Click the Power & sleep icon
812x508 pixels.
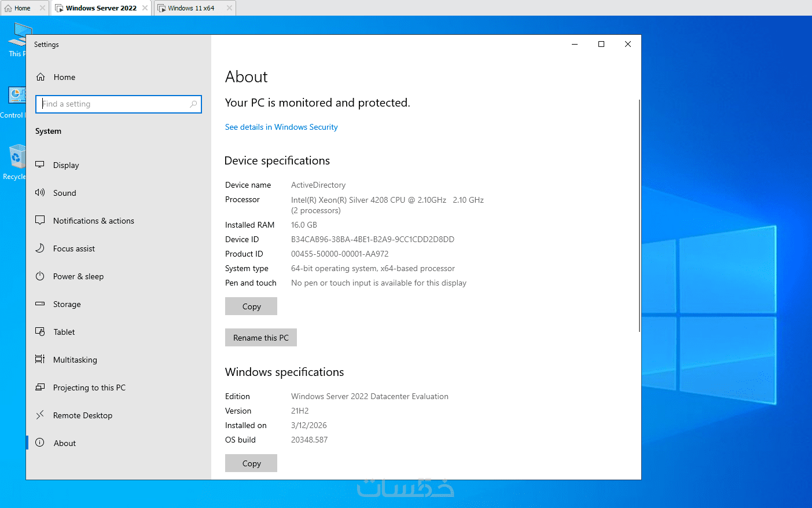[40, 276]
